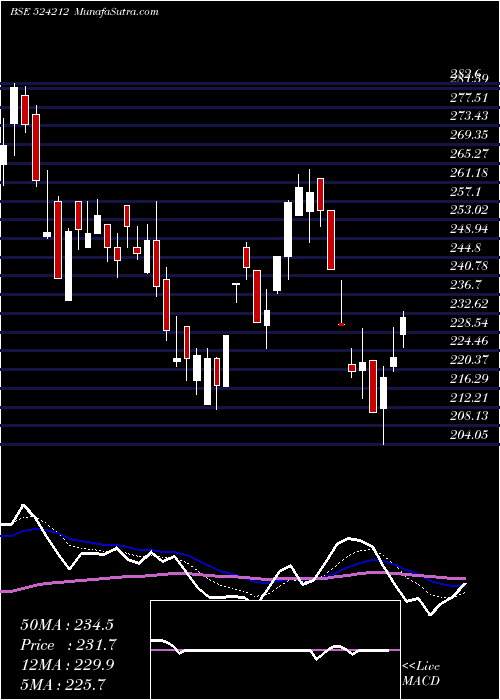Click the small red doji candle near 228.54
Viewport: 500px width, 700px height.
coord(342,325)
